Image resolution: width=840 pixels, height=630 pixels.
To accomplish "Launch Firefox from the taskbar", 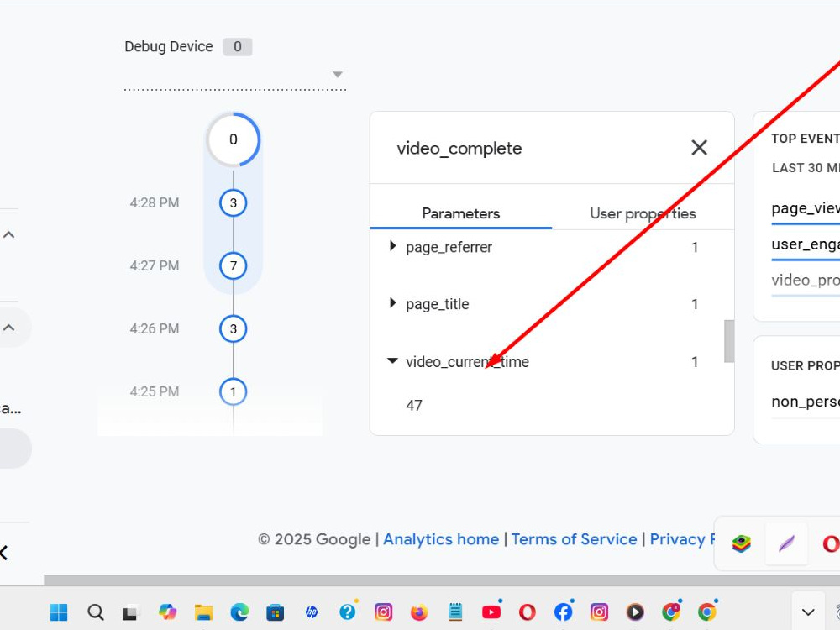I will pyautogui.click(x=419, y=612).
